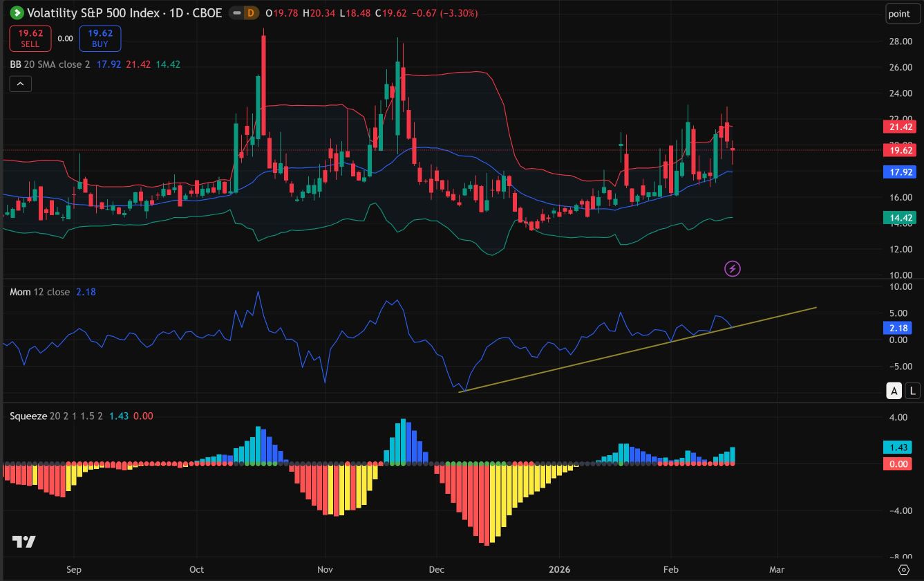
Task: Toggle auto scale A button
Action: (894, 391)
